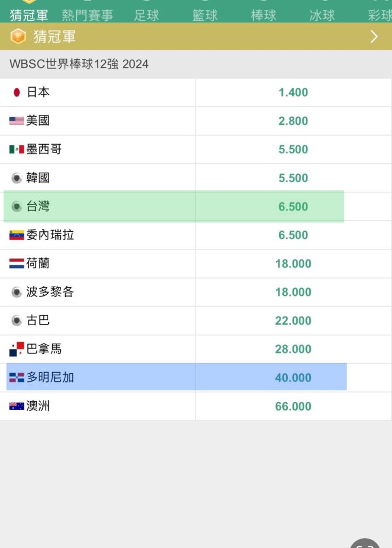Click the round placeholder icon next to 韓國

click(x=16, y=178)
